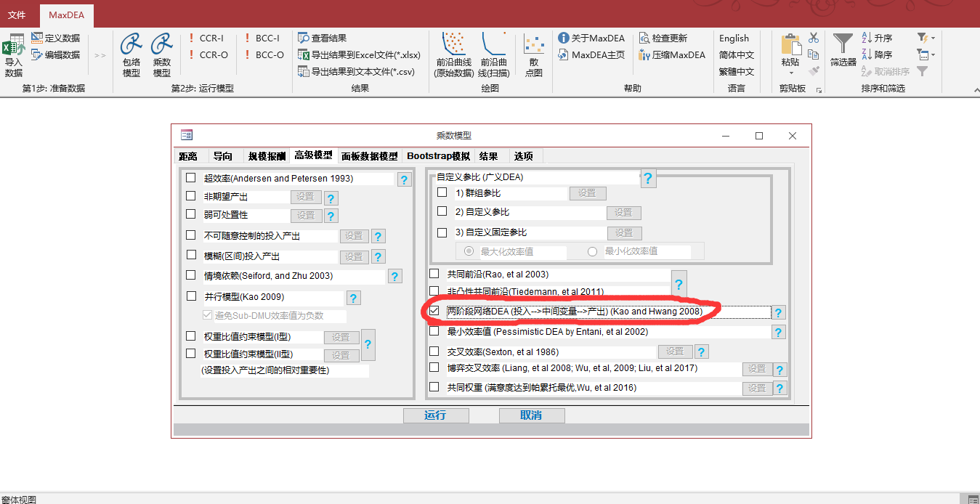This screenshot has width=980, height=504.
Task: Open help for Parallel model (Kao 2009)
Action: [x=353, y=298]
